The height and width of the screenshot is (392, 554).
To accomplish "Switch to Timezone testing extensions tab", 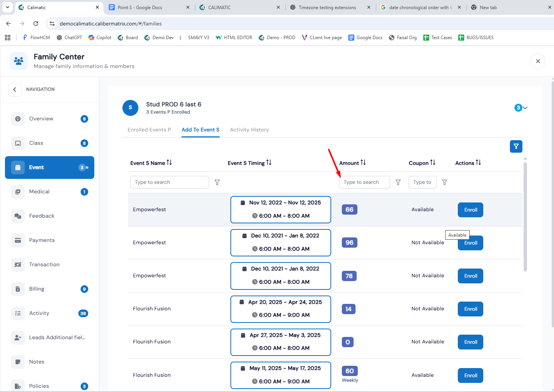I will [x=330, y=7].
